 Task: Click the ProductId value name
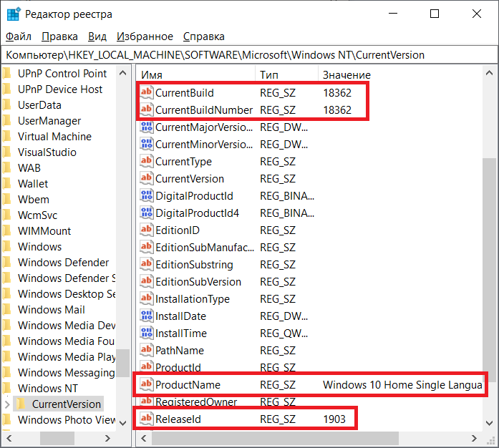178,368
